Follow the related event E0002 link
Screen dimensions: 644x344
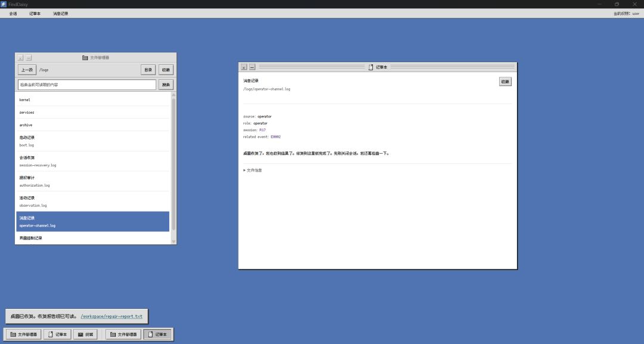(x=275, y=137)
